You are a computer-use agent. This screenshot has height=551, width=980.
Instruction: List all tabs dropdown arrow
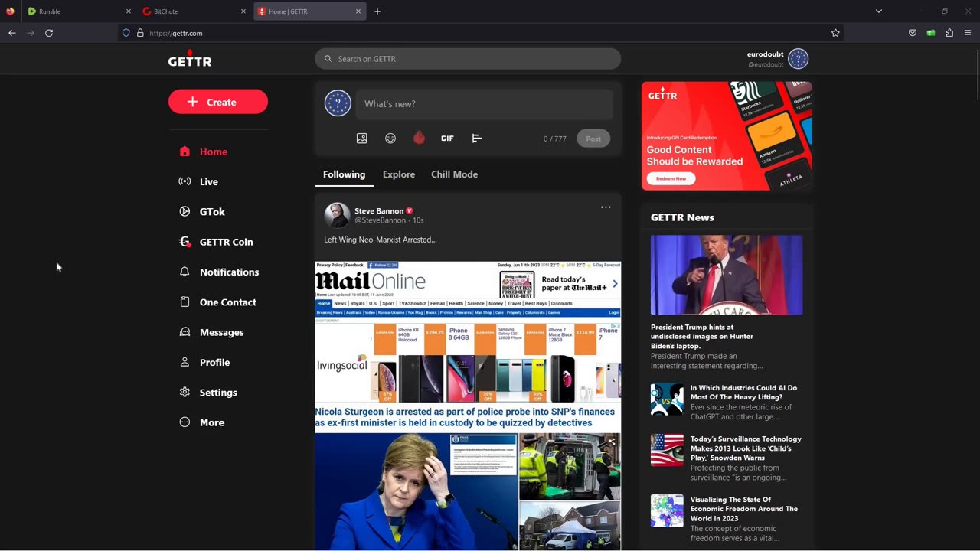point(879,11)
